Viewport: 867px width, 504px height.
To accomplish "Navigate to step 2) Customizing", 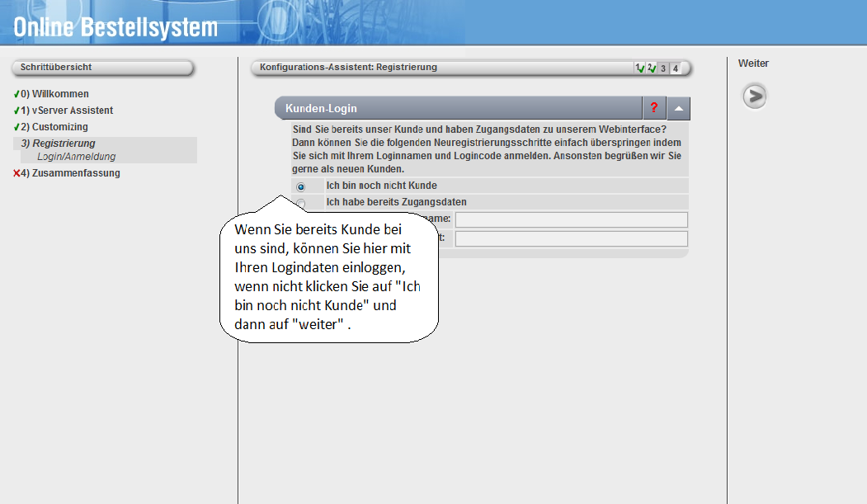I will [58, 127].
